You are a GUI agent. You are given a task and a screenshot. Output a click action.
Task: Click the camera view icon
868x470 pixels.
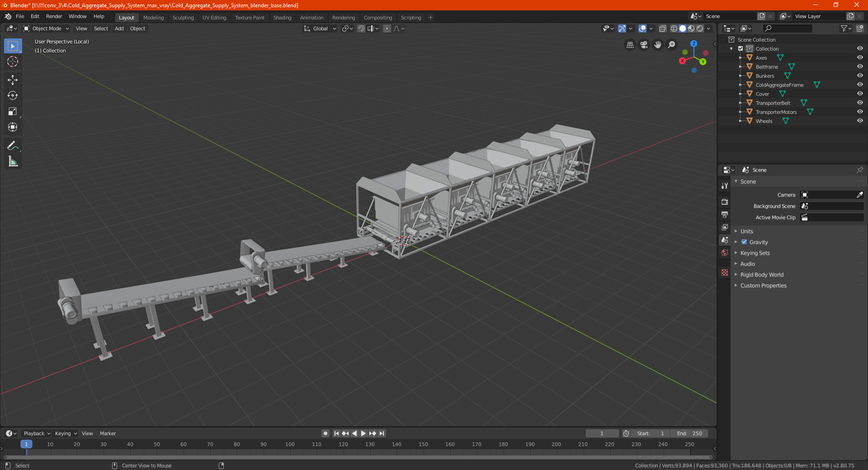(644, 45)
